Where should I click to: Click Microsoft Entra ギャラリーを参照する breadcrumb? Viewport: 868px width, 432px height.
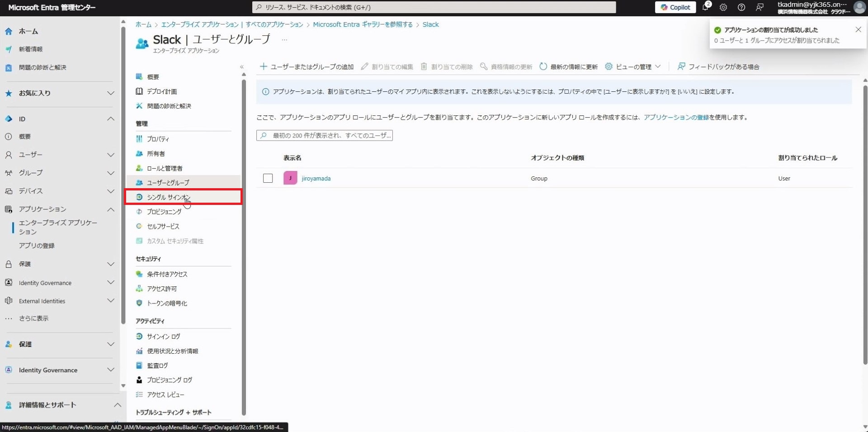click(x=363, y=24)
